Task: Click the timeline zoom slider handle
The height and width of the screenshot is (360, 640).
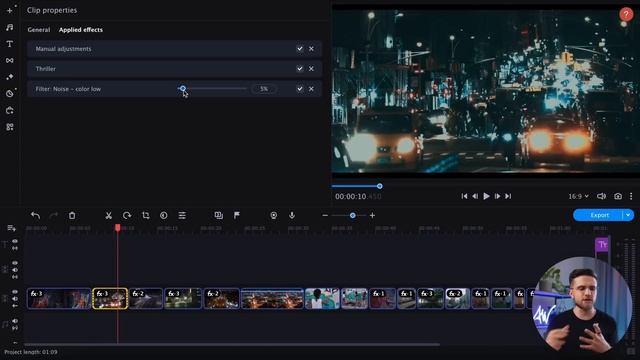Action: [x=353, y=215]
